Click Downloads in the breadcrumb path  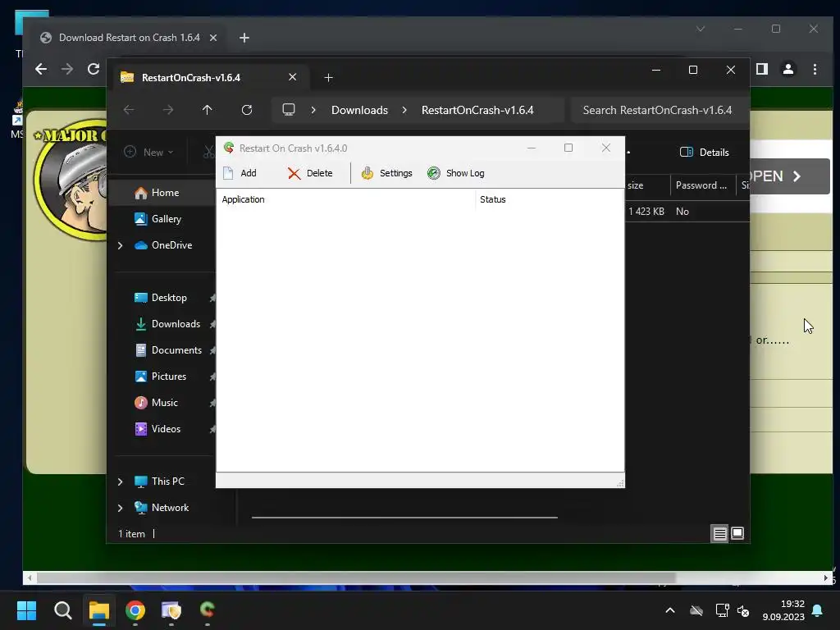pyautogui.click(x=359, y=110)
